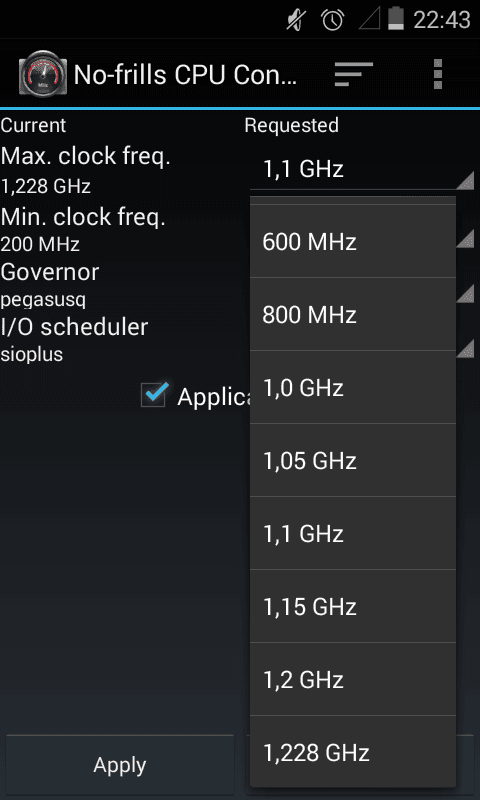Expand the Governor dropdown arrow
Screen dimensions: 480x800
[465, 293]
